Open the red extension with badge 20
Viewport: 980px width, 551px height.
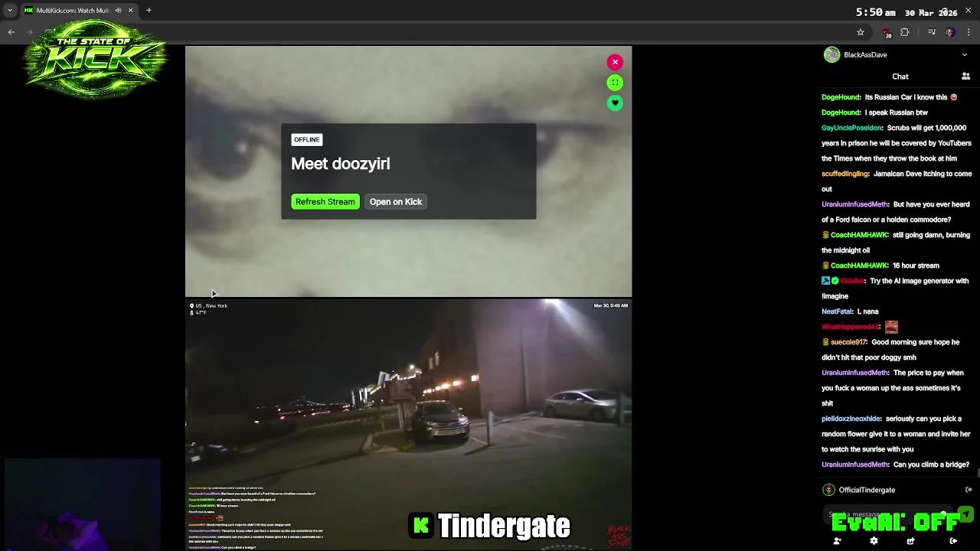[887, 32]
